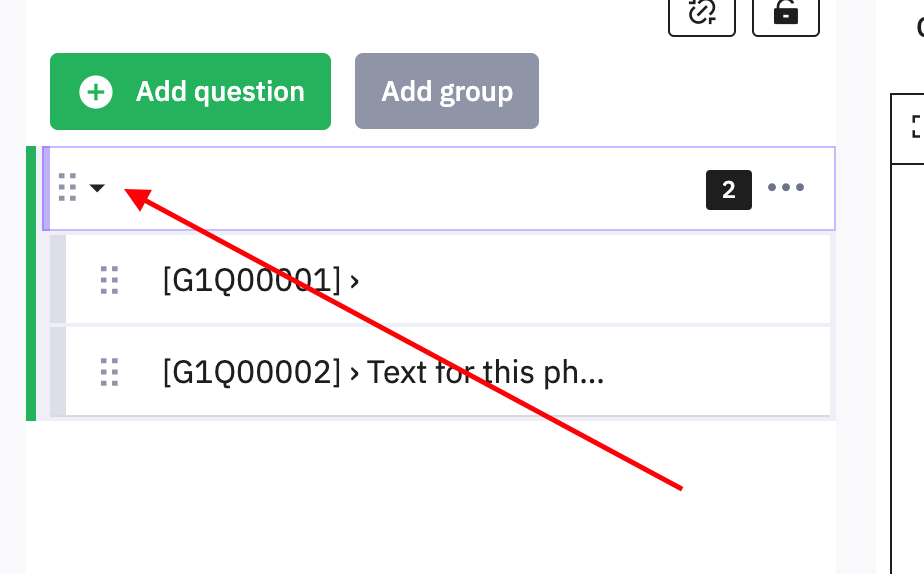Select the G1Q00001 question entry
Viewport: 924px width, 574px height.
click(x=250, y=280)
